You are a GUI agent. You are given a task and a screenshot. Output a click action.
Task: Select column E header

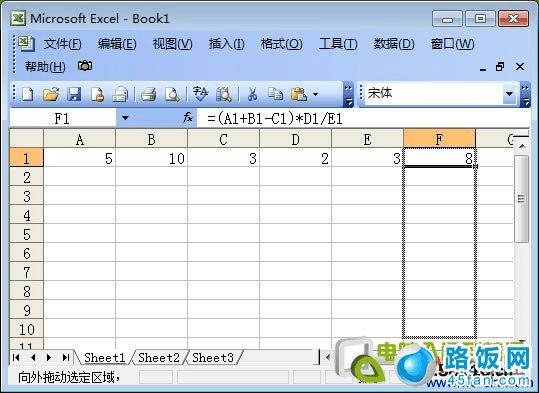(x=367, y=139)
